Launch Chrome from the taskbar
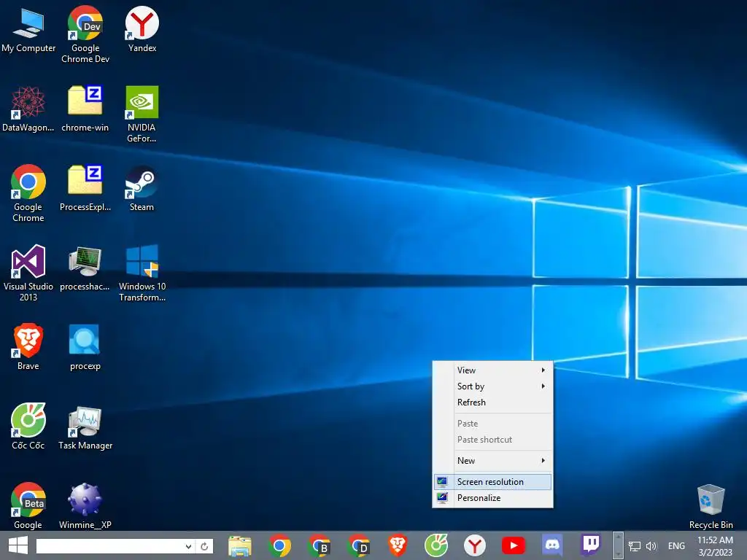This screenshot has width=747, height=560. 279,545
